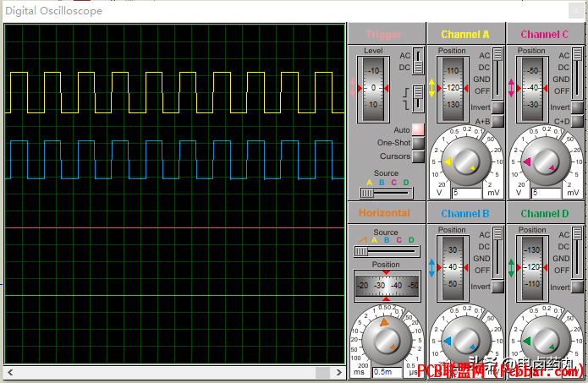588x383 pixels.
Task: Click the Channel C panel heading
Action: click(545, 35)
